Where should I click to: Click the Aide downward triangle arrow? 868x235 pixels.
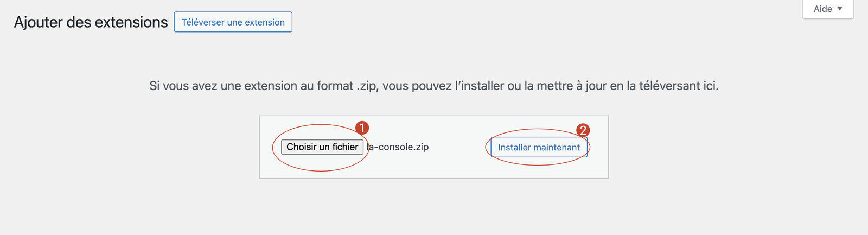coord(840,9)
